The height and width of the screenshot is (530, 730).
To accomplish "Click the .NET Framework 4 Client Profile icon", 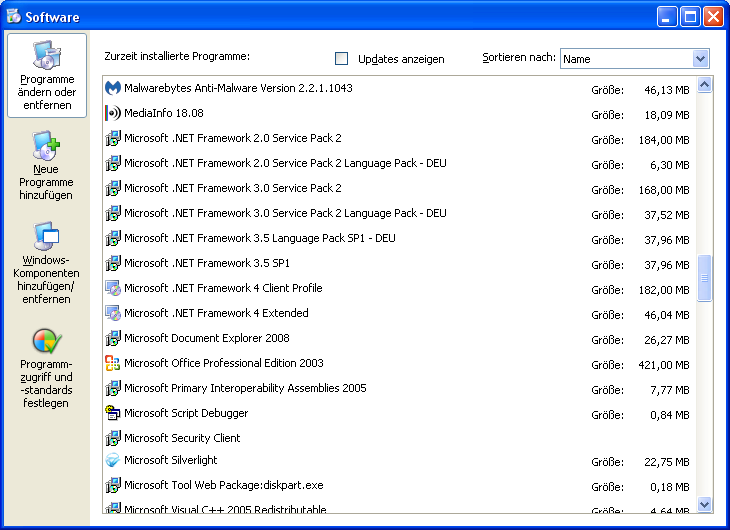I will point(113,288).
